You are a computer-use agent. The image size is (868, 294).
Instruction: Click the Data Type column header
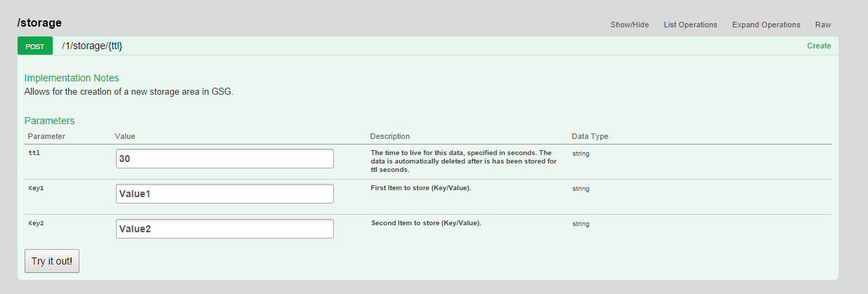pos(590,136)
